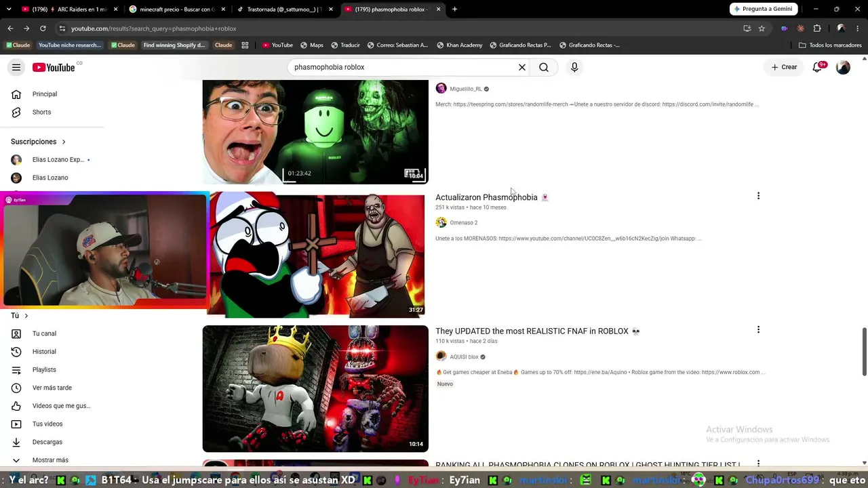
Task: Open the Maps bookmark
Action: point(312,45)
